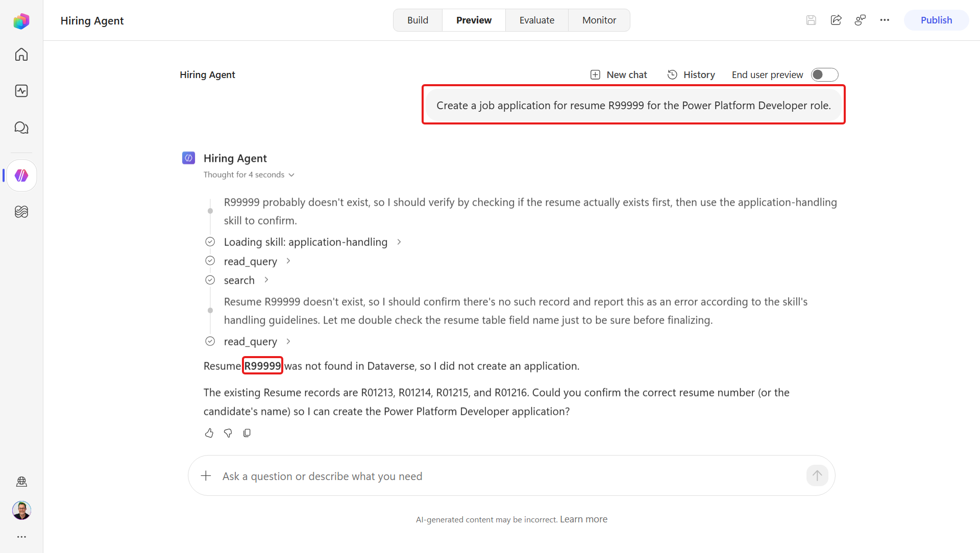Click the send arrow button

pyautogui.click(x=817, y=476)
